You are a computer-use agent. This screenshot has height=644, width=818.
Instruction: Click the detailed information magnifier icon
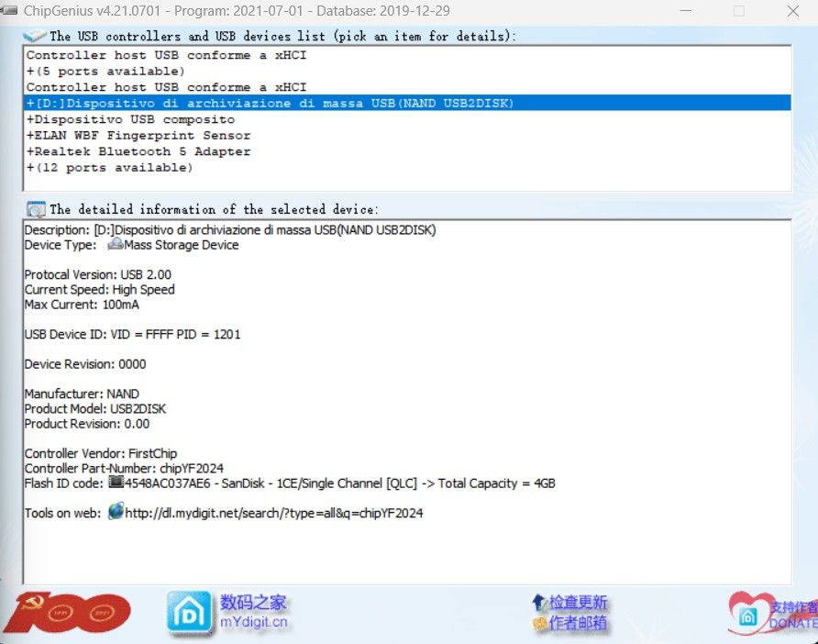[x=36, y=209]
